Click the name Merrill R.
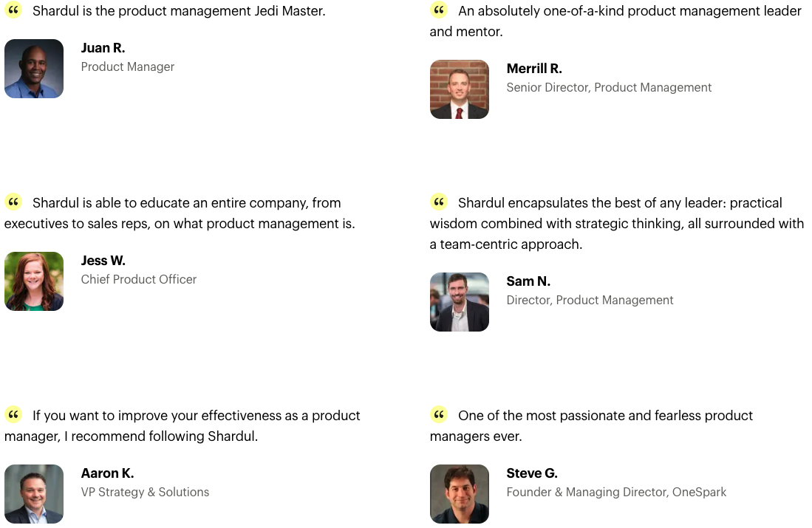The height and width of the screenshot is (528, 812). 534,69
